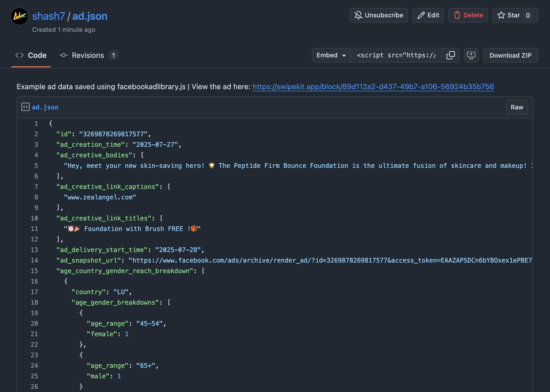Image resolution: width=550 pixels, height=392 pixels.
Task: Click the shash7 username link
Action: click(x=48, y=16)
